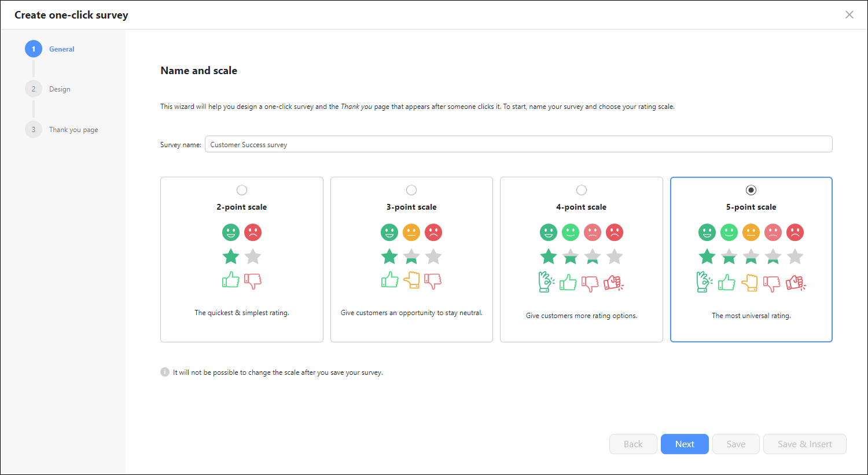This screenshot has width=868, height=475.
Task: Close the Create one-click survey dialog
Action: [849, 14]
